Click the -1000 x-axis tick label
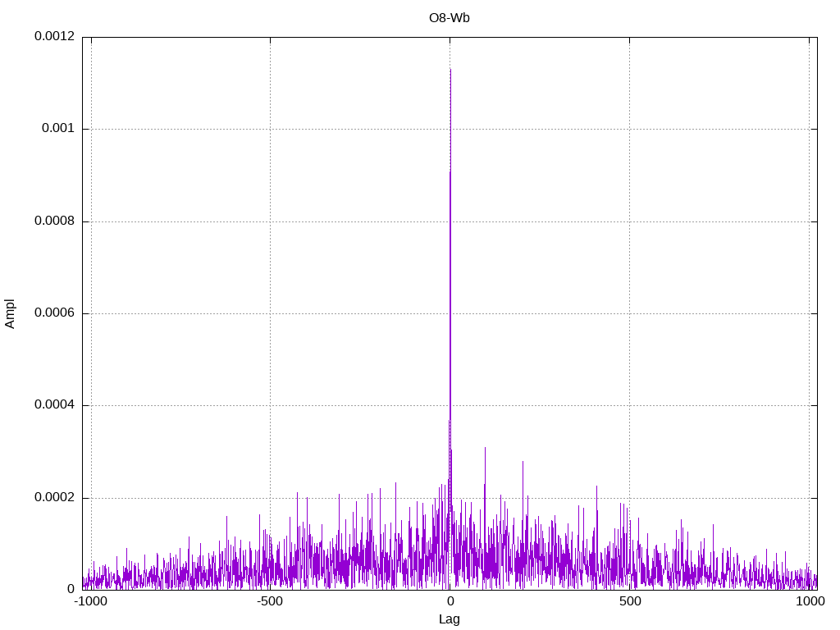The image size is (840, 630). 91,601
